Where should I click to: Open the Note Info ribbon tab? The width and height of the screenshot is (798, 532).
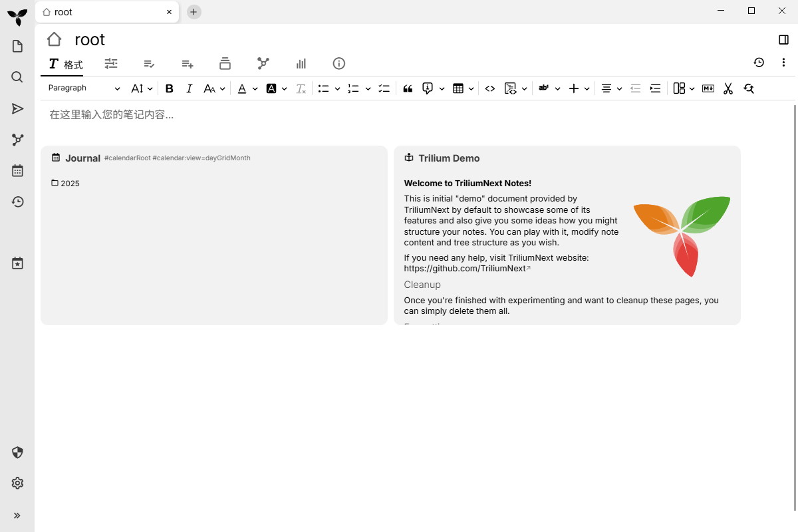pos(339,64)
